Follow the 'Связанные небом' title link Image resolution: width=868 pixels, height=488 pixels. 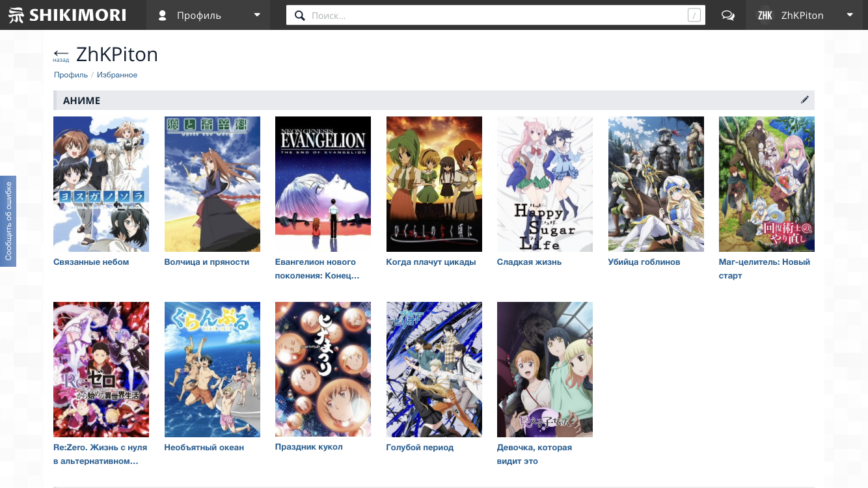[91, 262]
